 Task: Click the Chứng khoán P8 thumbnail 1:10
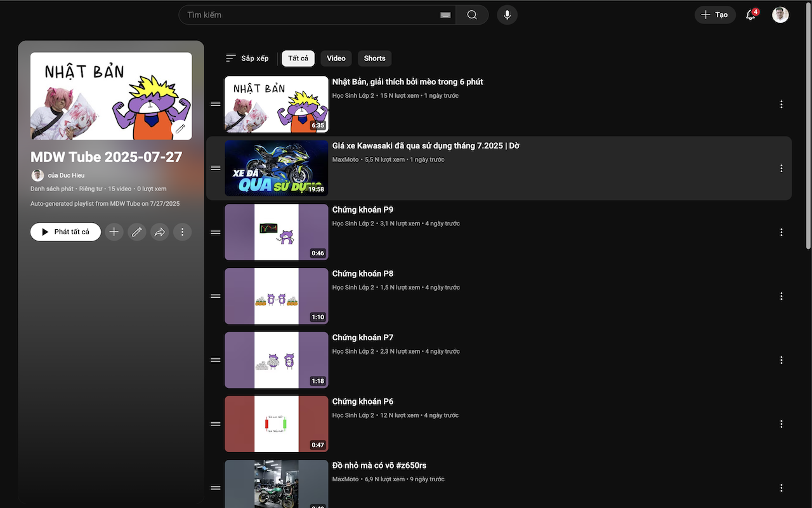pyautogui.click(x=277, y=297)
